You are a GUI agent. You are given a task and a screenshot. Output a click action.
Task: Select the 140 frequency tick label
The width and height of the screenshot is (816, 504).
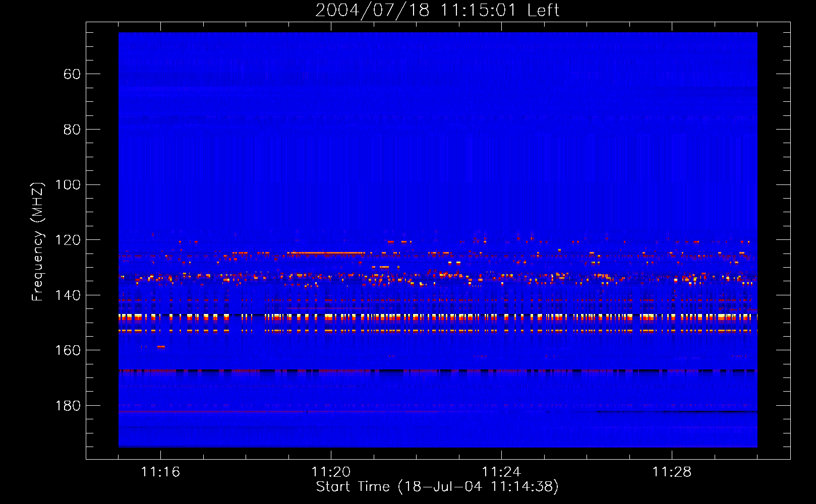tap(68, 295)
